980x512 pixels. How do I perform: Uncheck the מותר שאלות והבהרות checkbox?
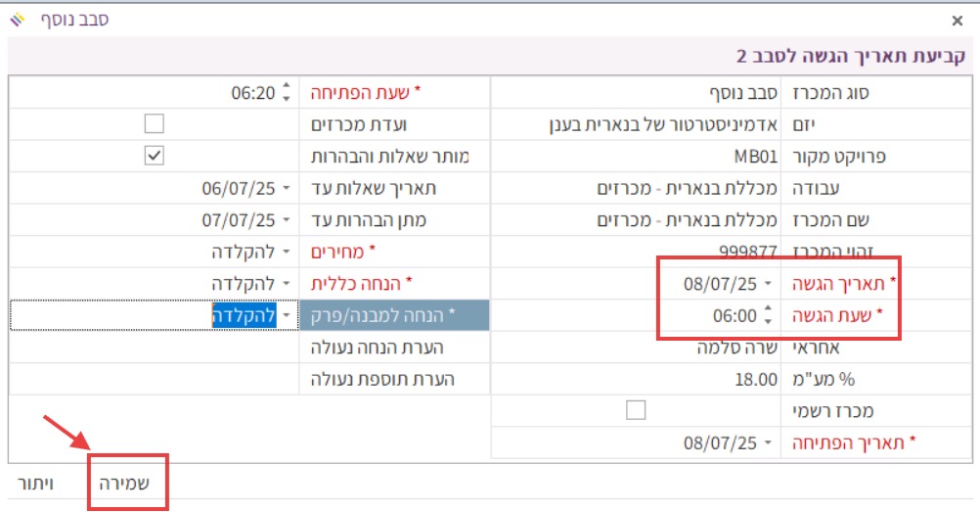[x=154, y=156]
